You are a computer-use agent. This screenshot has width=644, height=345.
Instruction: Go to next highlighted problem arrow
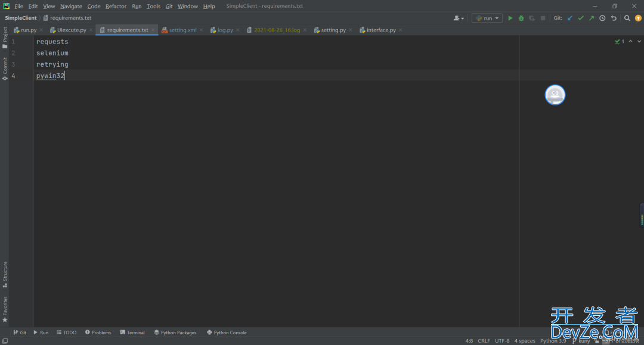(x=639, y=42)
